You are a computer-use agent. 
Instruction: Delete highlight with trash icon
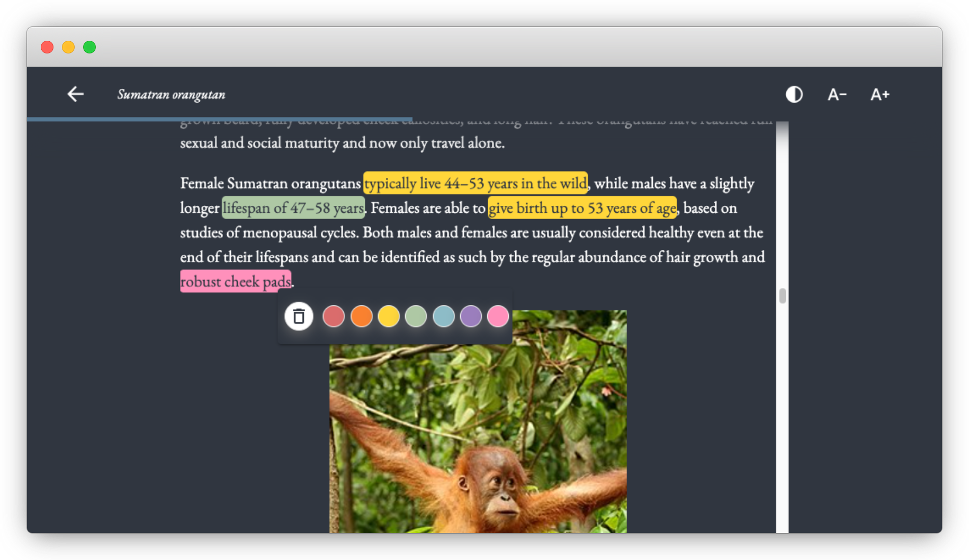299,317
